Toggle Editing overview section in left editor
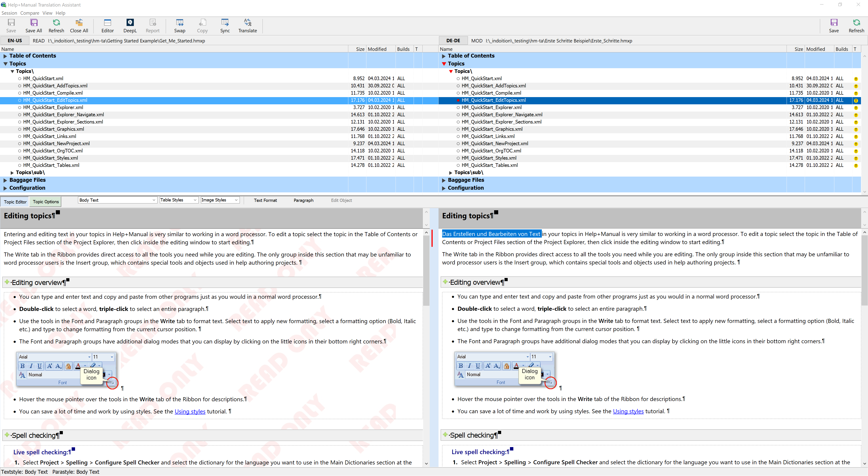Viewport: 868px width, 476px height. point(7,282)
